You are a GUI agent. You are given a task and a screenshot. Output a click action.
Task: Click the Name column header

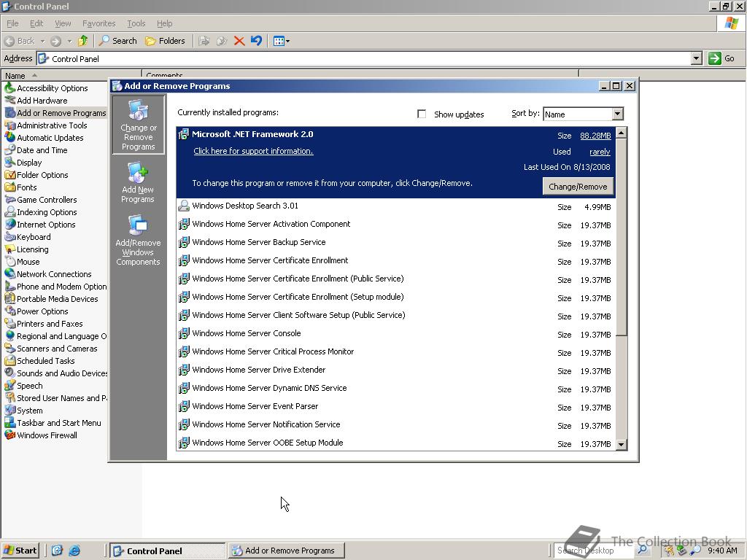71,75
